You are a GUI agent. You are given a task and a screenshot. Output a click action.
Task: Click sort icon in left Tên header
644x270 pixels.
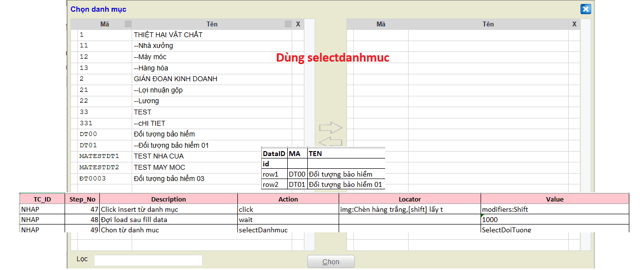[288, 24]
